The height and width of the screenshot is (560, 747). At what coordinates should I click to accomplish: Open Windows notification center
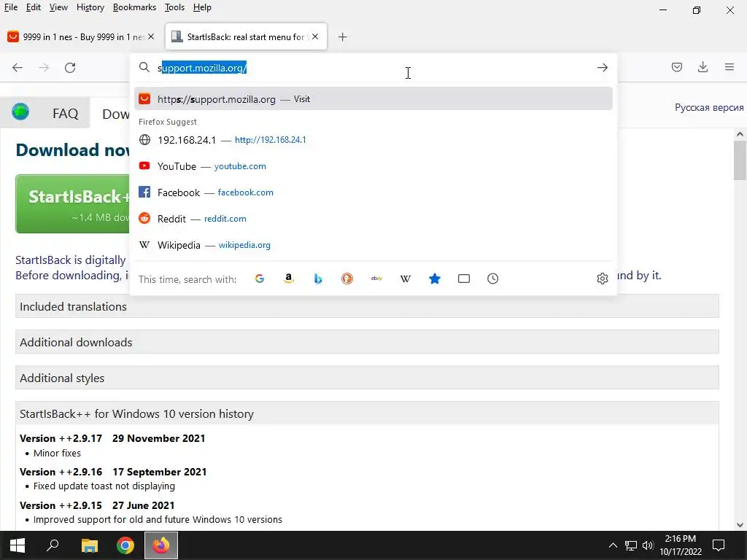(719, 545)
